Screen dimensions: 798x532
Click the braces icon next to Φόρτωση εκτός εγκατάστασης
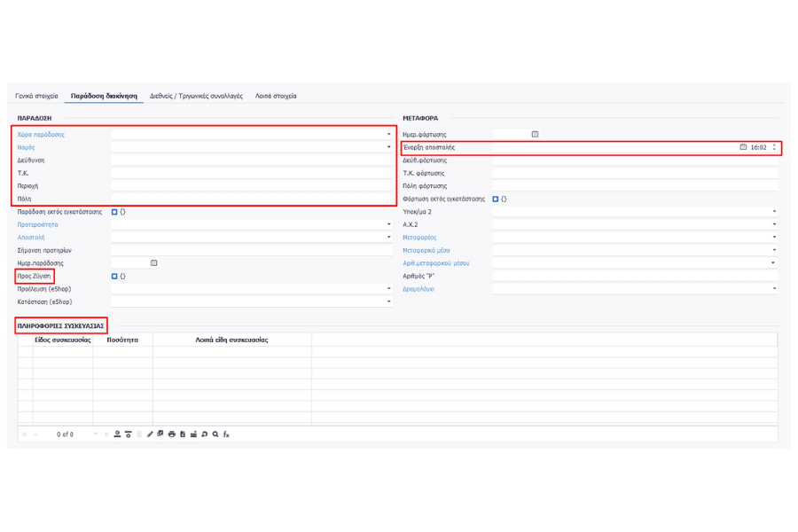[504, 199]
